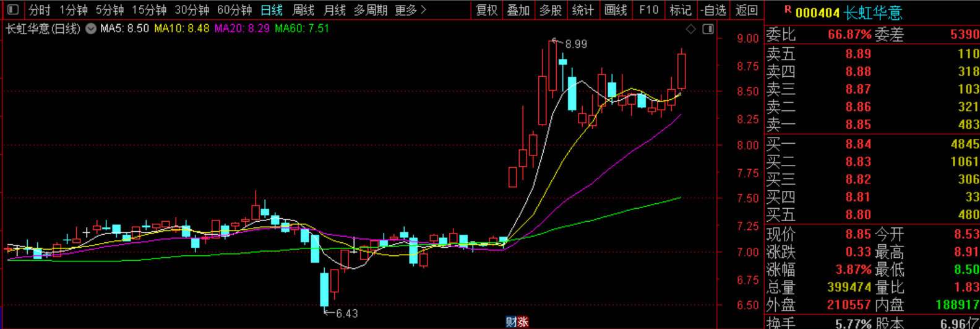Click the MA20 magenta indicator label
Image resolution: width=980 pixels, height=329 pixels.
click(242, 29)
